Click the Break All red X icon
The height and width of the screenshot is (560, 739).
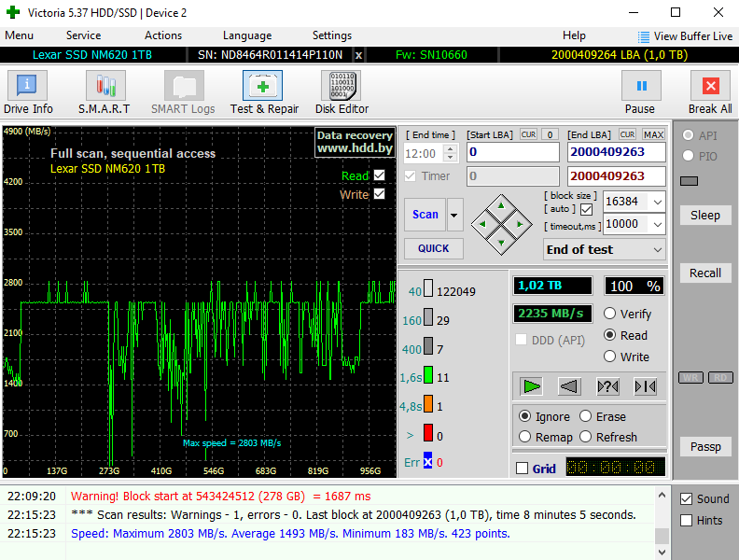point(710,85)
